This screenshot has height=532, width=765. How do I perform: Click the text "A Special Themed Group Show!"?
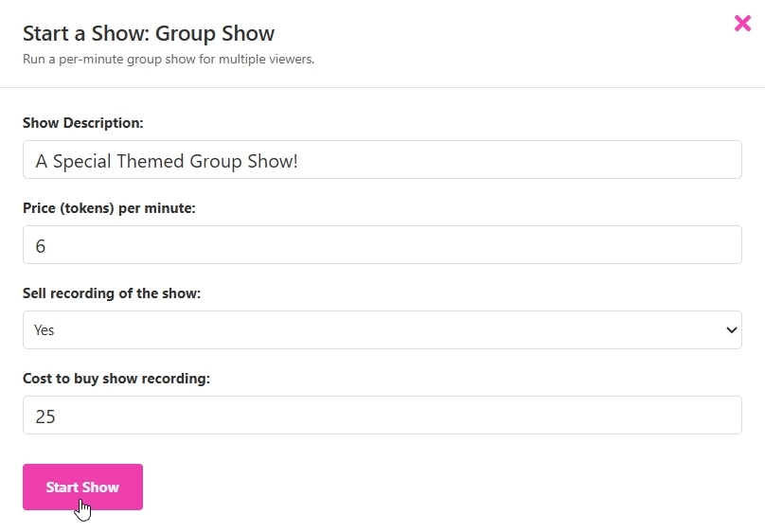coord(167,161)
